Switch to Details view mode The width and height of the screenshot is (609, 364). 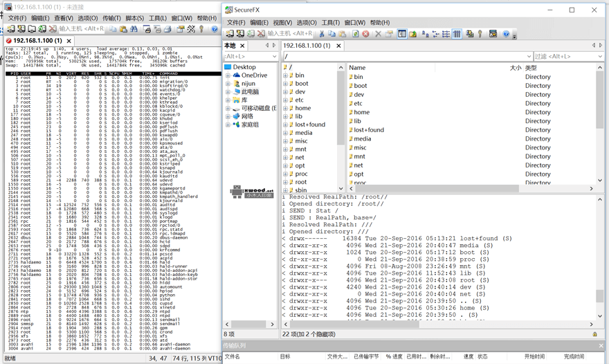457,34
